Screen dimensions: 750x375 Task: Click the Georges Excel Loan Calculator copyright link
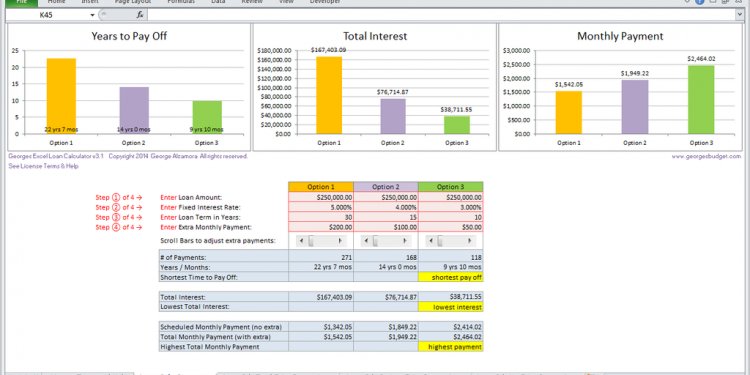tap(128, 156)
